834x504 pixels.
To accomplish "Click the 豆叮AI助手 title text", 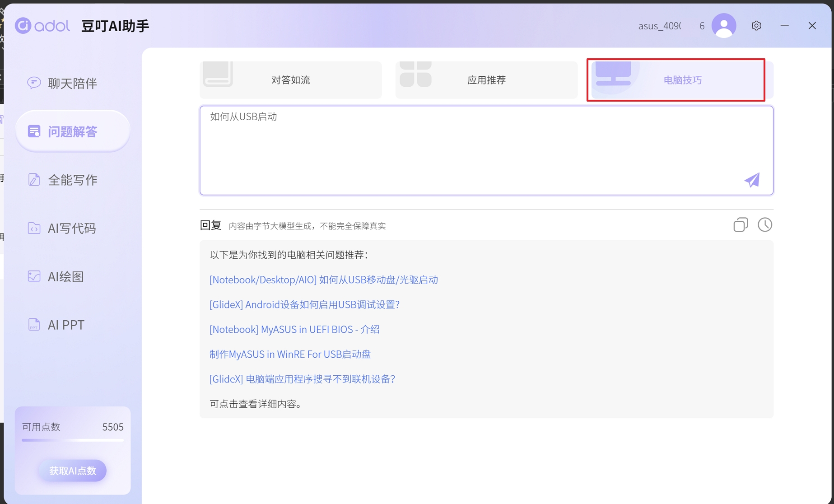I will (x=115, y=26).
